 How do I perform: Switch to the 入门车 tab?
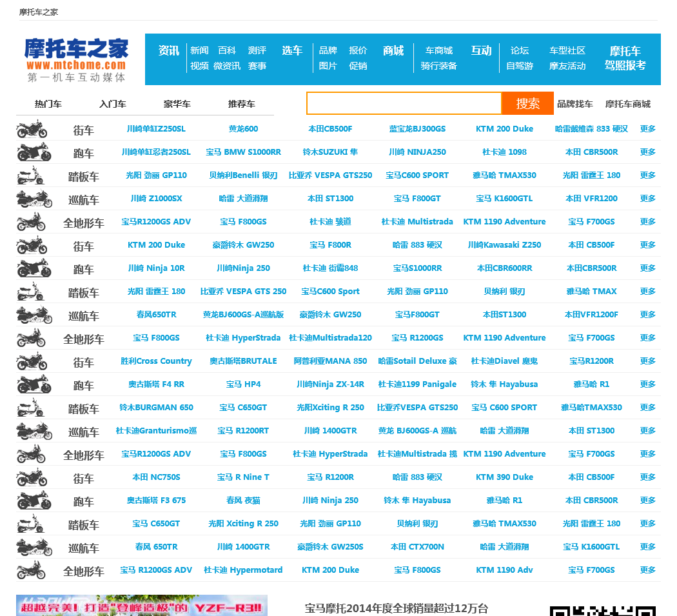tap(113, 104)
